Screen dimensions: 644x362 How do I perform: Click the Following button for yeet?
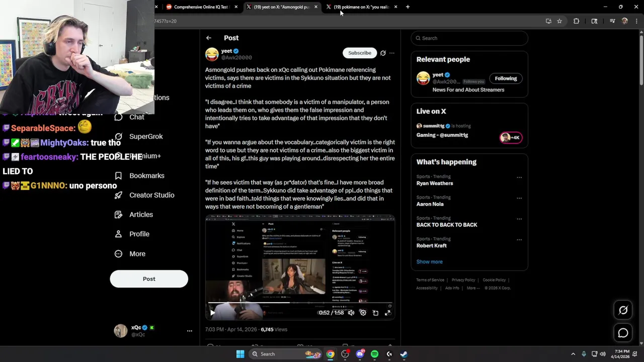coord(506,78)
